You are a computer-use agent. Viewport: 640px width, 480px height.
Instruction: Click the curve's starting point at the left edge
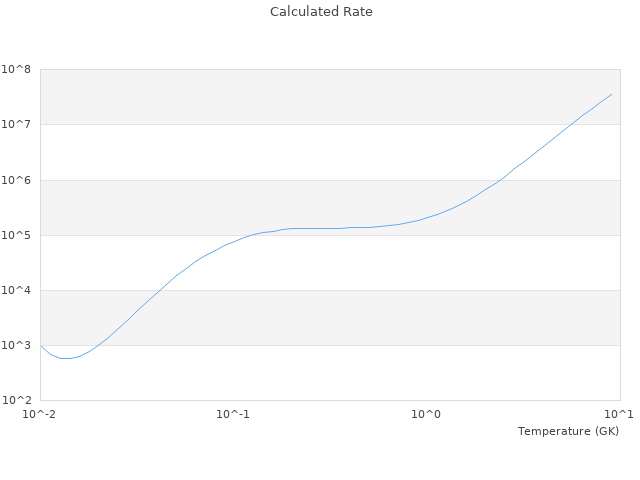click(41, 346)
